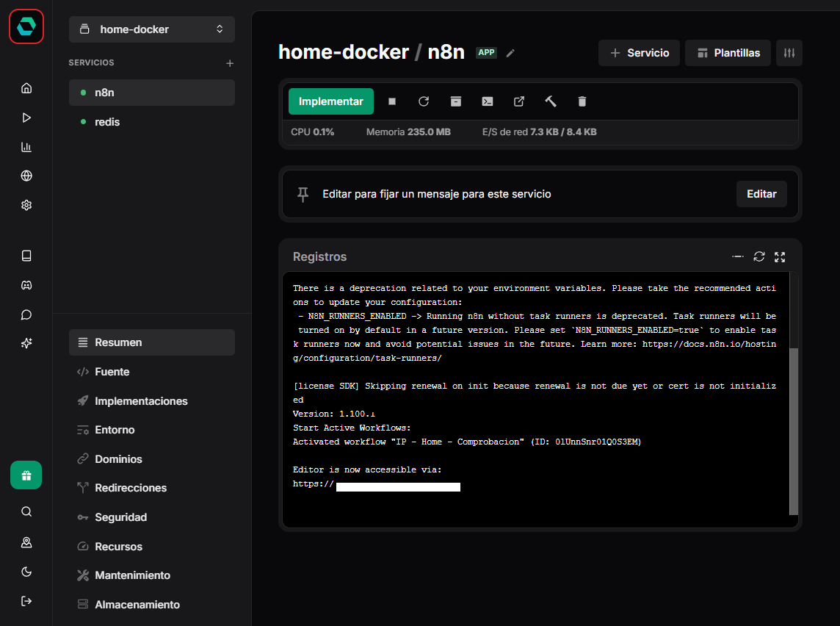Edit the service name pencil icon
The image size is (840, 626).
(510, 53)
